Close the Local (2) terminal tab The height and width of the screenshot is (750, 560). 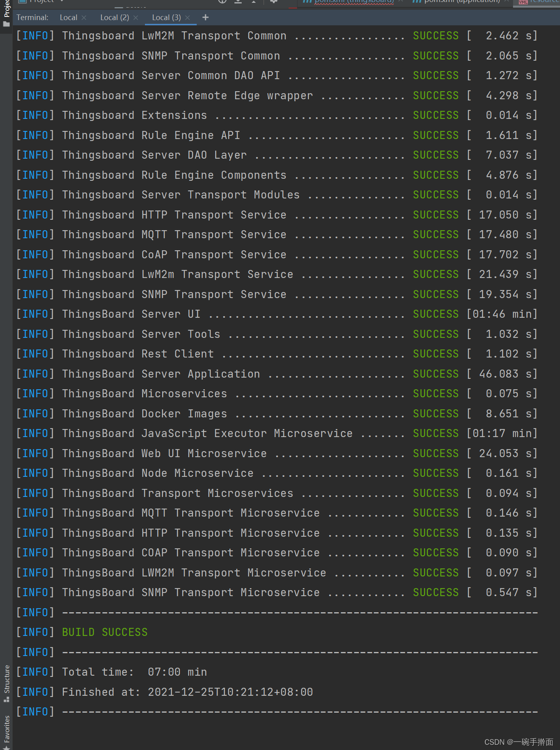pyautogui.click(x=136, y=18)
